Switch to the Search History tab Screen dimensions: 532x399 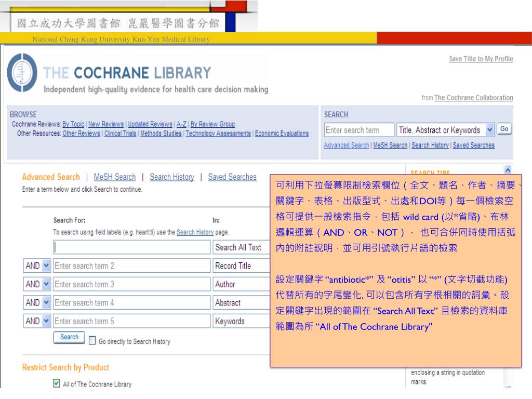[172, 177]
